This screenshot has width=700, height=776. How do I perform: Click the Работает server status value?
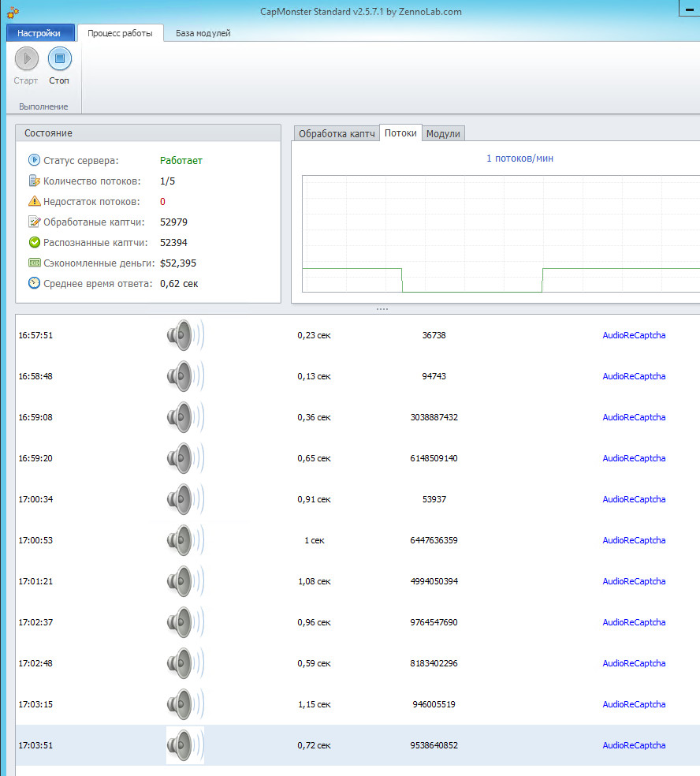(181, 160)
